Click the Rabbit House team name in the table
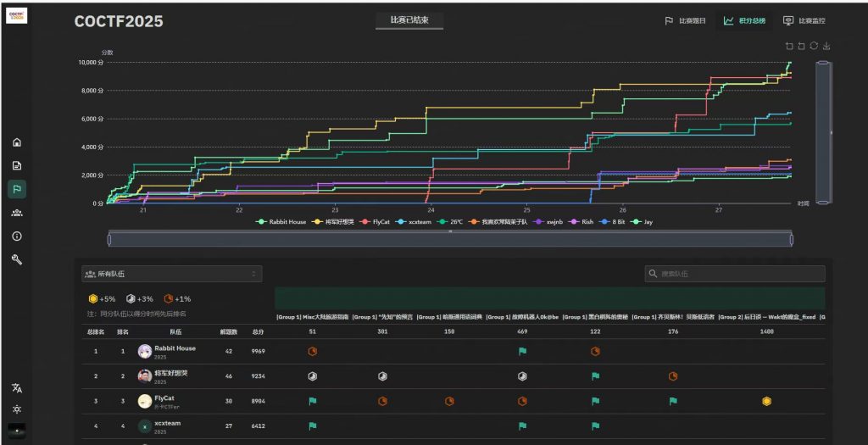The height and width of the screenshot is (445, 868). pos(175,348)
